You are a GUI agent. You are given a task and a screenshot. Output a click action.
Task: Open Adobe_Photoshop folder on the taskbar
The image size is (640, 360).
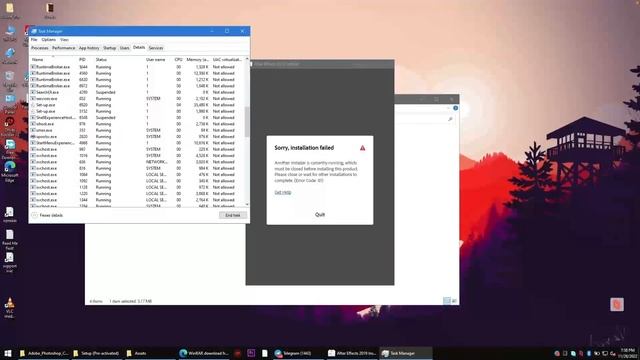pyautogui.click(x=44, y=353)
